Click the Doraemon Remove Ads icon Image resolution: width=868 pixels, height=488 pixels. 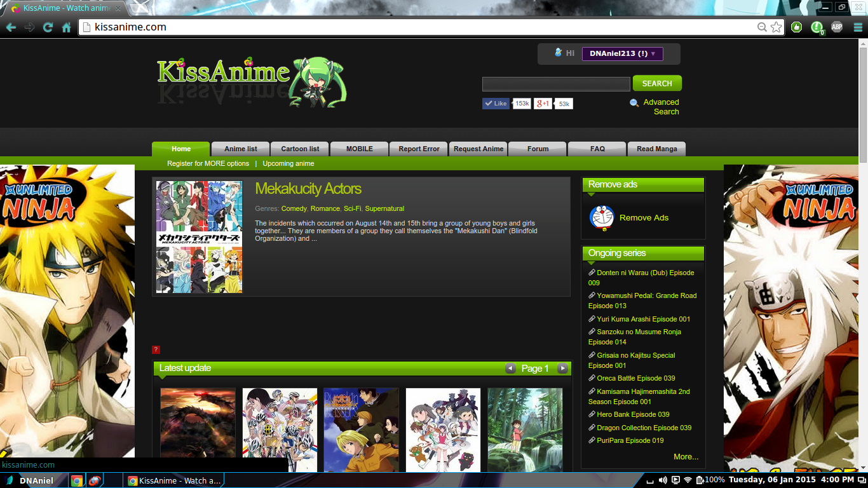pyautogui.click(x=601, y=217)
